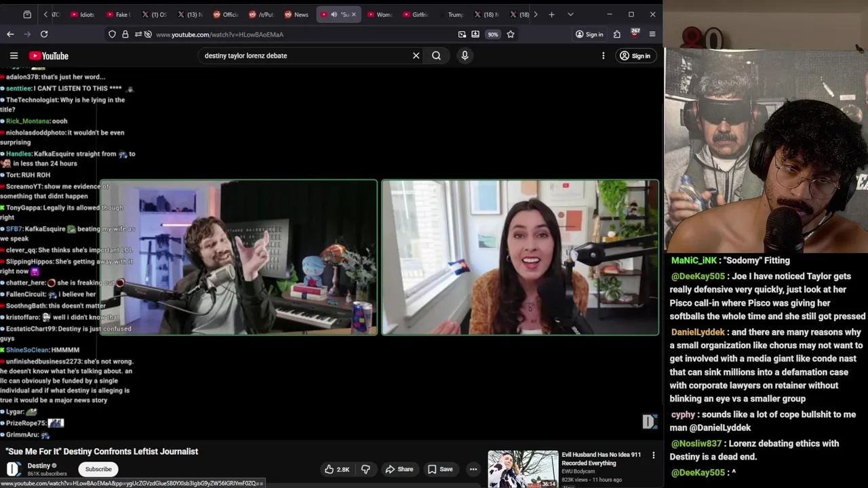The width and height of the screenshot is (868, 488).
Task: Click the EWU Bodycam channel name
Action: click(x=578, y=471)
